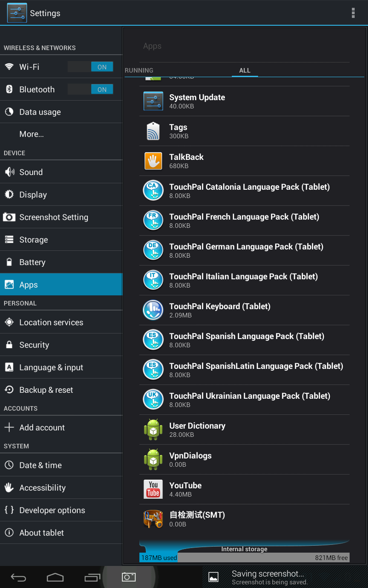Toggle the Bluetooth ON switch
This screenshot has width=368, height=588.
90,90
